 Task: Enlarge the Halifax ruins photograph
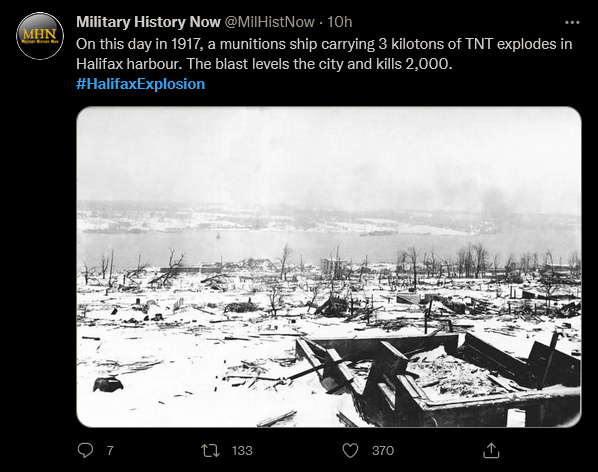click(x=329, y=267)
